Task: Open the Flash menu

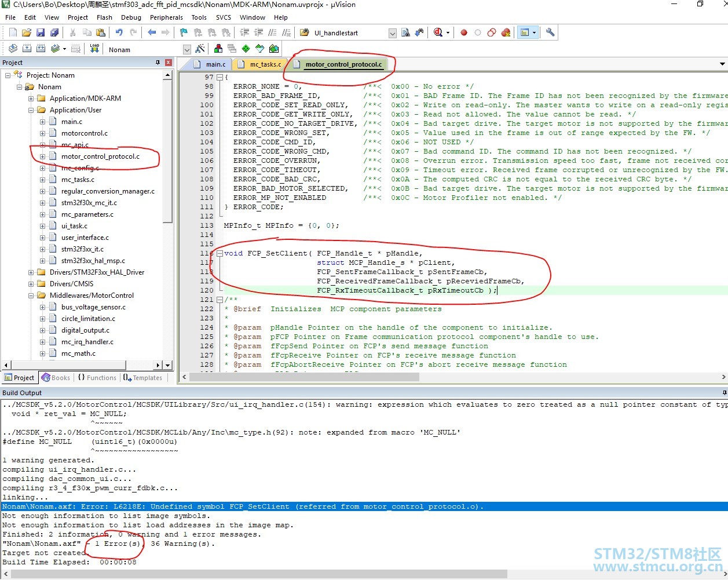Action: tap(104, 17)
